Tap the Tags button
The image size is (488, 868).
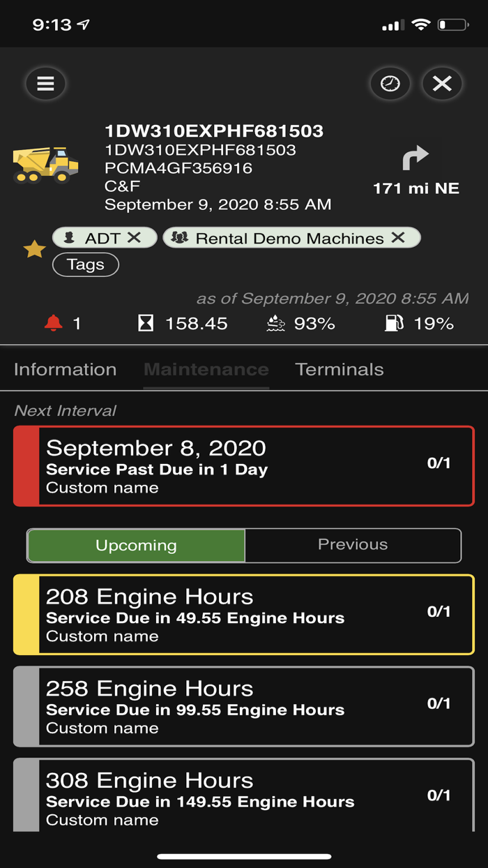86,264
